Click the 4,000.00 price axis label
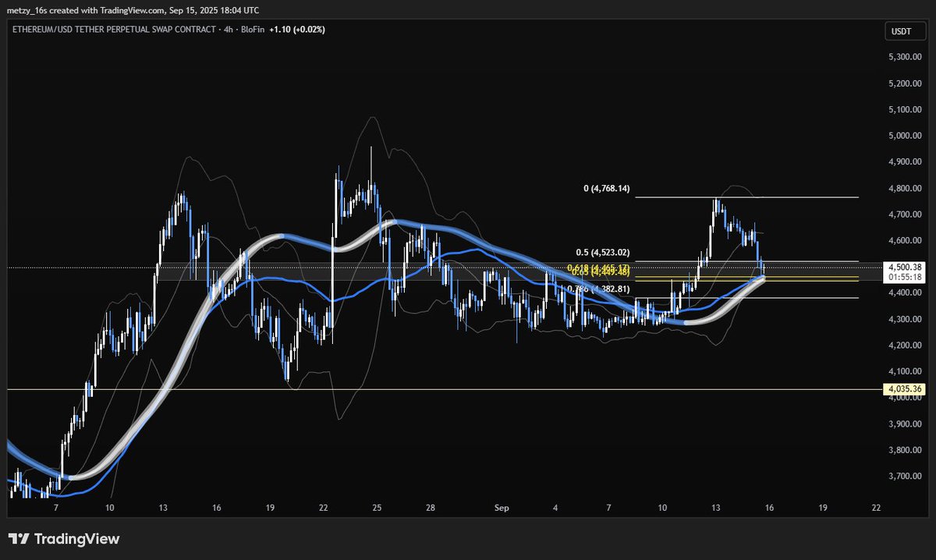This screenshot has width=936, height=560. [x=905, y=399]
